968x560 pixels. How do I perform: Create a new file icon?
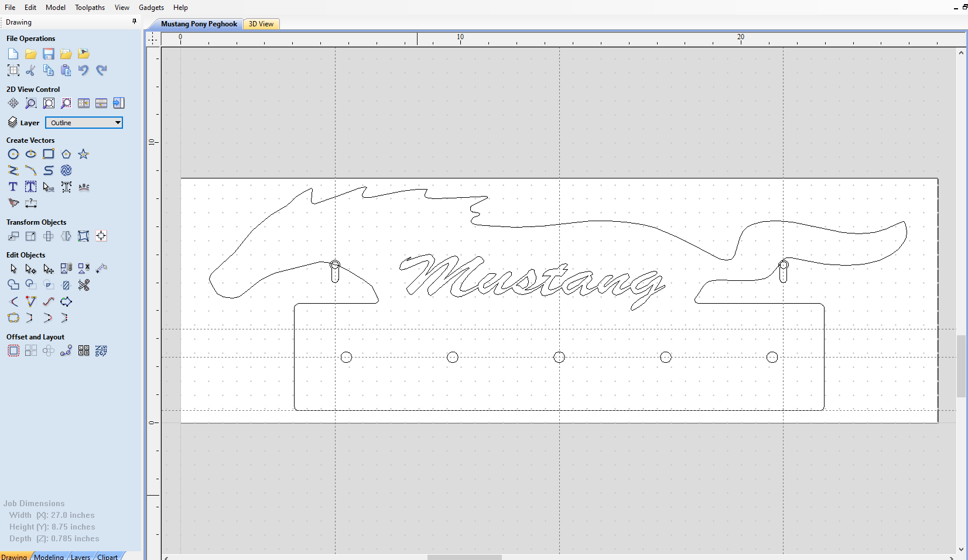[x=13, y=54]
